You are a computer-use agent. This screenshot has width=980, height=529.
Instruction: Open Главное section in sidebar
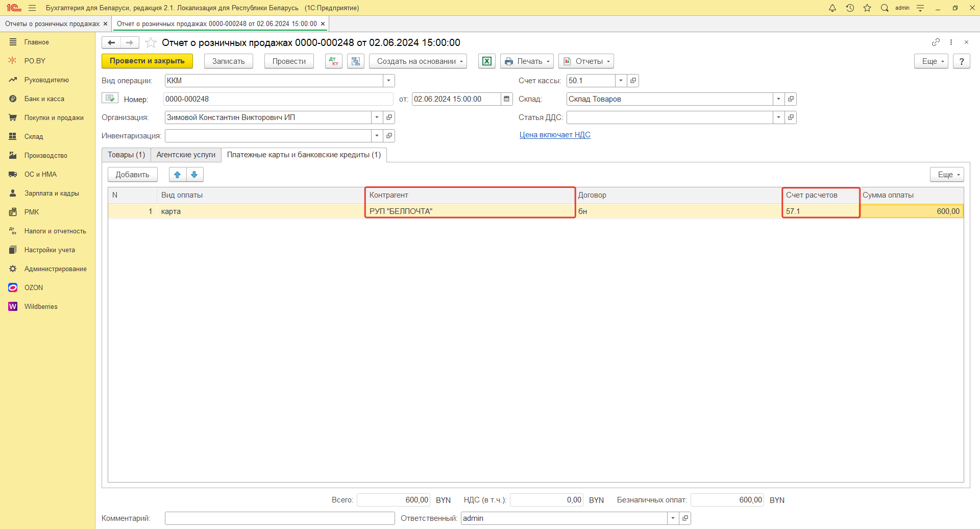(37, 42)
